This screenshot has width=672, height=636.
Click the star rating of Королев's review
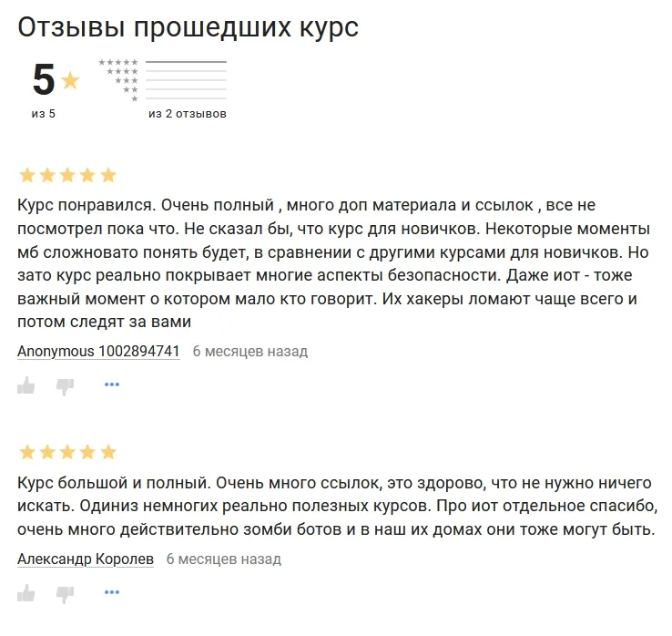(67, 452)
